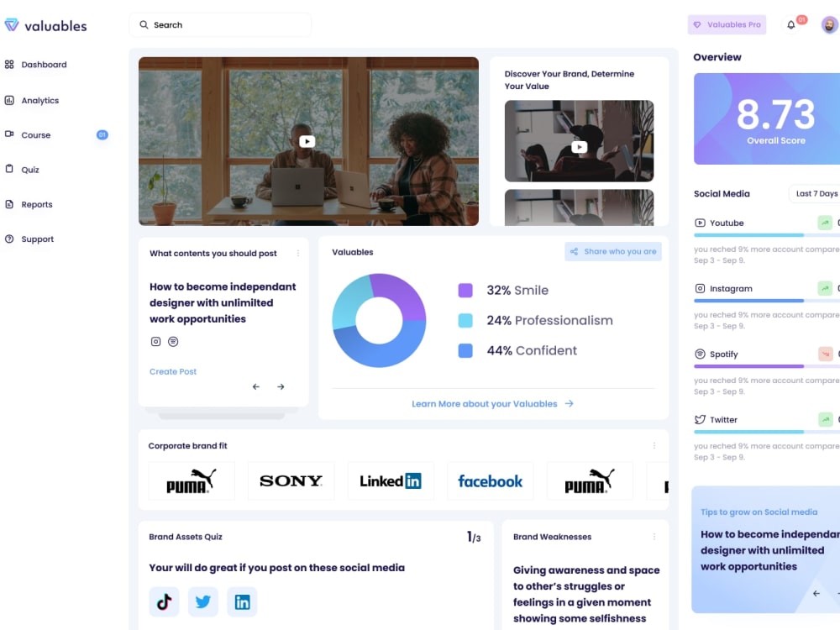Select the Facebook brand logo
The width and height of the screenshot is (840, 630).
(x=491, y=480)
